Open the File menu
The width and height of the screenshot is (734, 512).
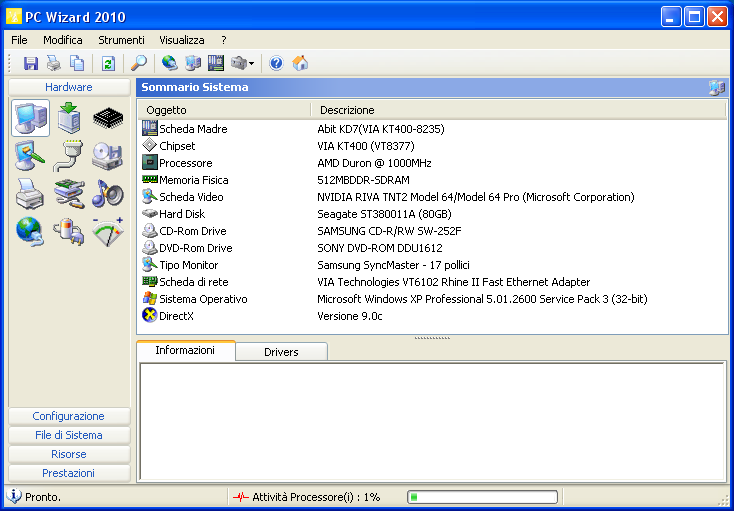(19, 40)
